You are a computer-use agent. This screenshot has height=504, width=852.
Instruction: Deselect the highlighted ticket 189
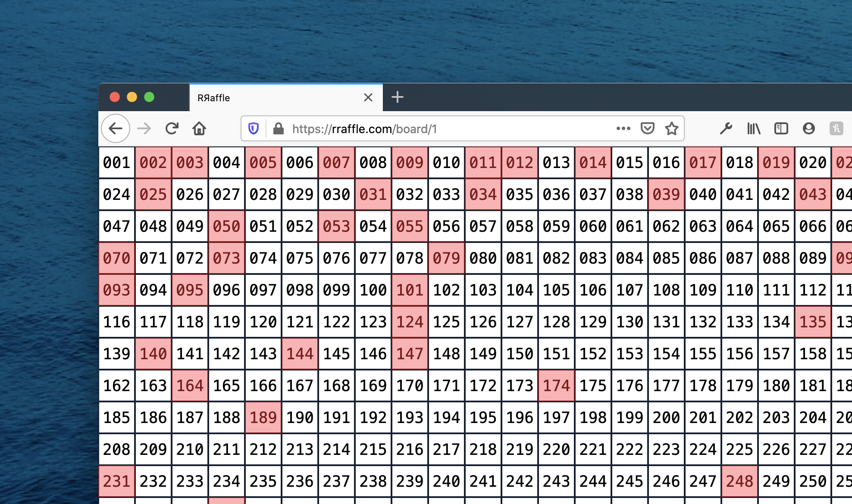tap(263, 417)
